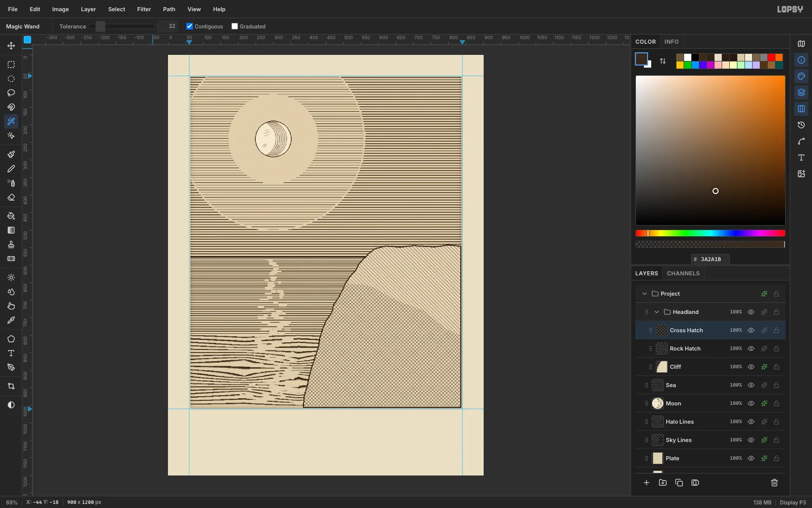Open the Help menu

click(x=219, y=9)
